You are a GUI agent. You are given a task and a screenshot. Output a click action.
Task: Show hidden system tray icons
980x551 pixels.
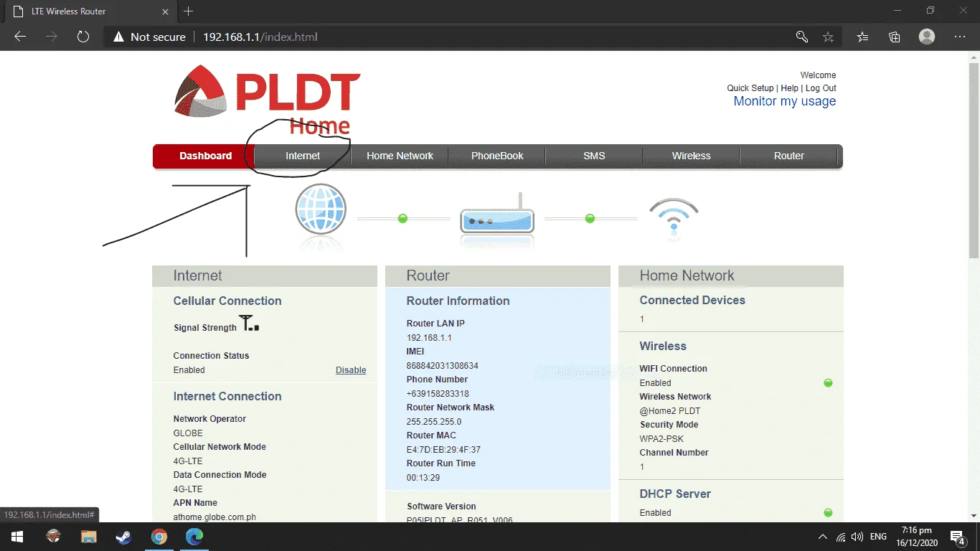point(823,537)
